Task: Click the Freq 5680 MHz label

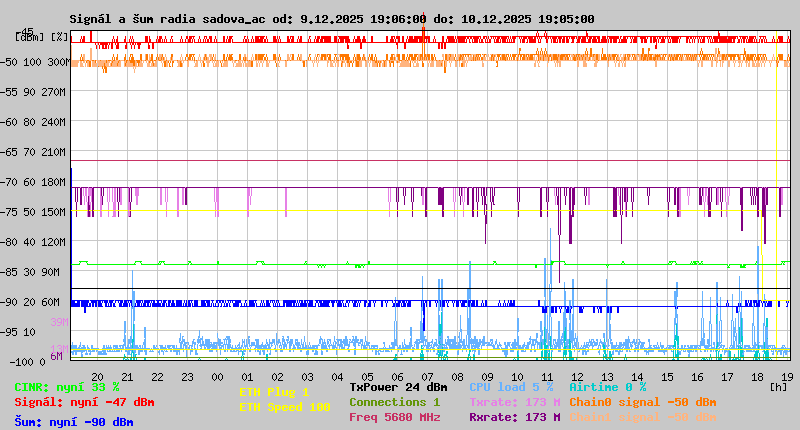Action: coord(394,417)
